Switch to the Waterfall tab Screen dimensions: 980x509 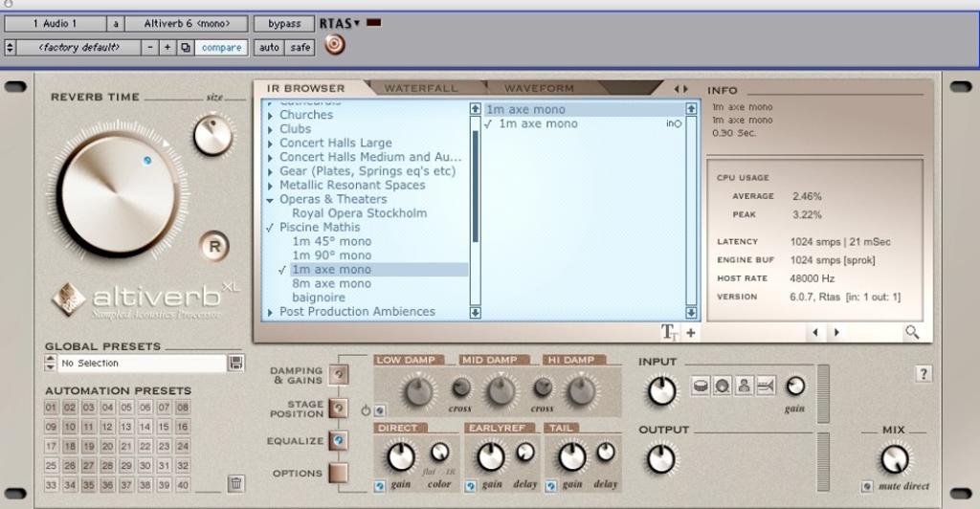[421, 89]
